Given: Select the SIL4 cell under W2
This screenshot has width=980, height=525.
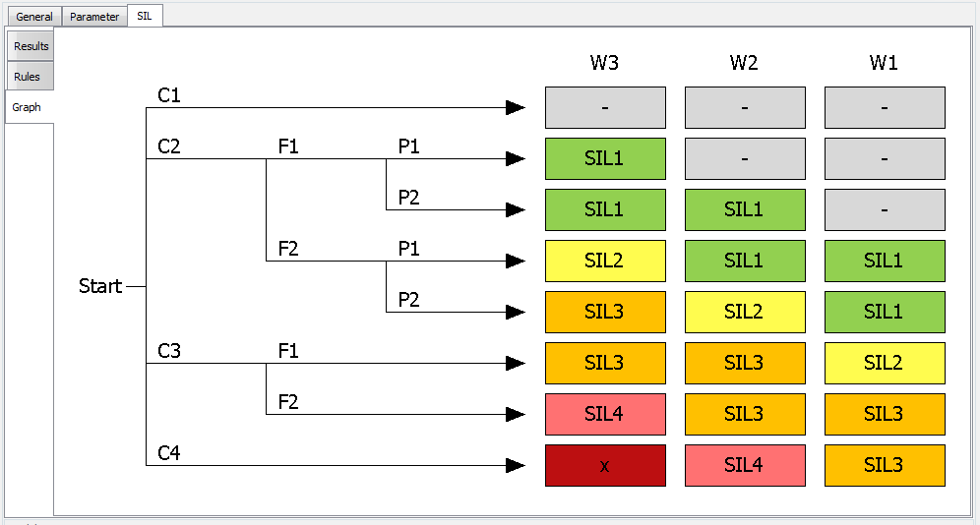Looking at the screenshot, I should (745, 465).
